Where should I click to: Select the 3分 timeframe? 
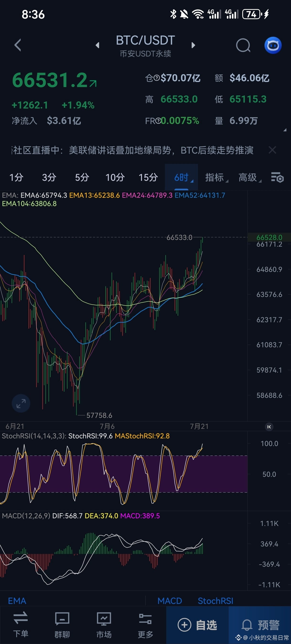[x=49, y=177]
